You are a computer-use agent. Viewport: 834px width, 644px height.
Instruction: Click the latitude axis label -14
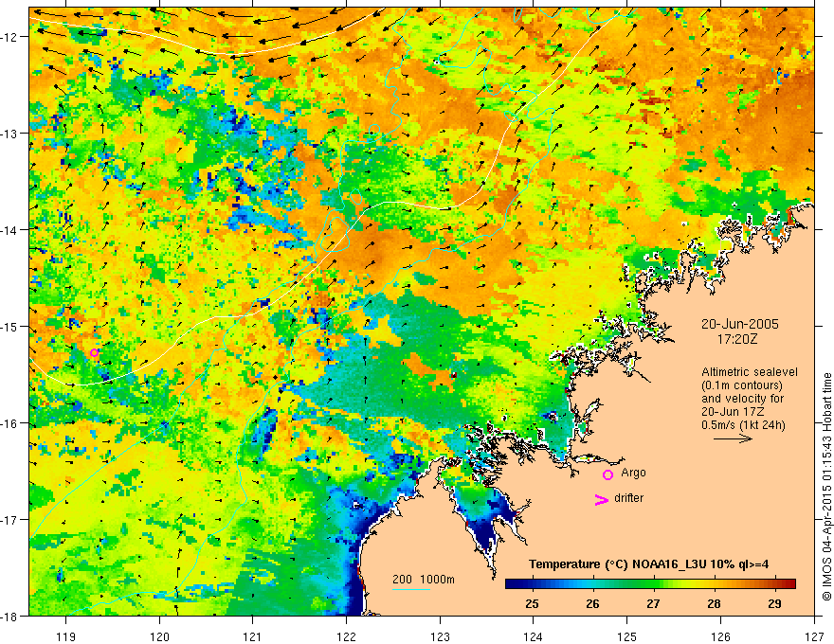pyautogui.click(x=10, y=229)
